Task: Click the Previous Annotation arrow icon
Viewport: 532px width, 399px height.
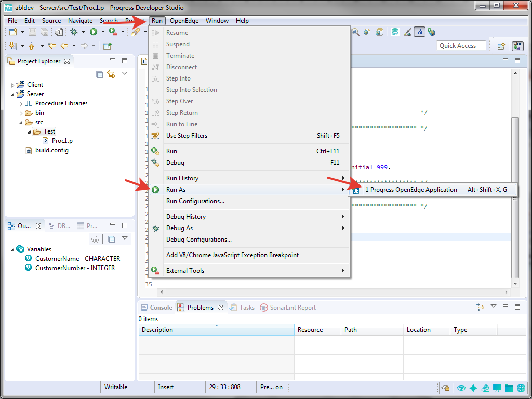Action: [x=33, y=46]
